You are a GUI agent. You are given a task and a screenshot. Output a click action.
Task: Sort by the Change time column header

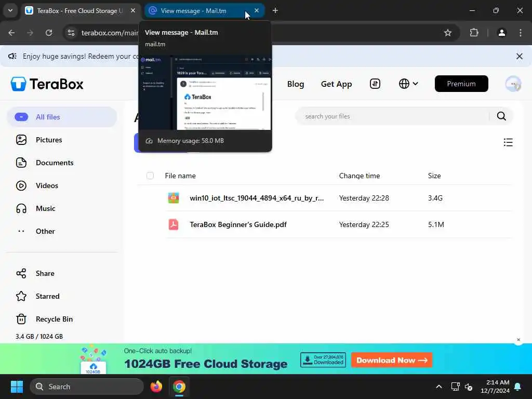[x=360, y=176]
